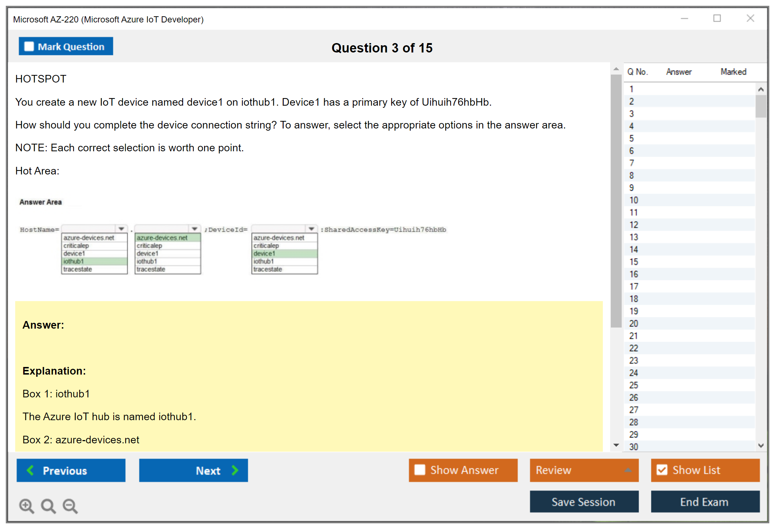Open the HostName first dropdown
The height and width of the screenshot is (532, 778).
(122, 229)
